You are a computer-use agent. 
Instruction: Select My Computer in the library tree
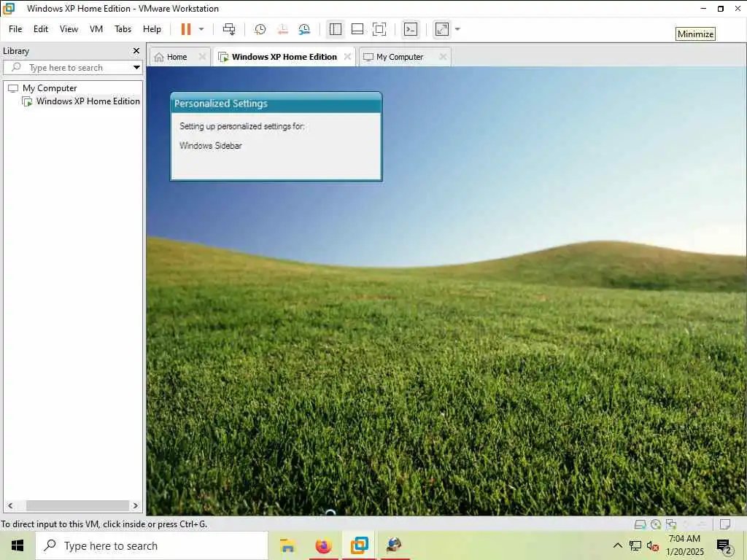pyautogui.click(x=50, y=88)
